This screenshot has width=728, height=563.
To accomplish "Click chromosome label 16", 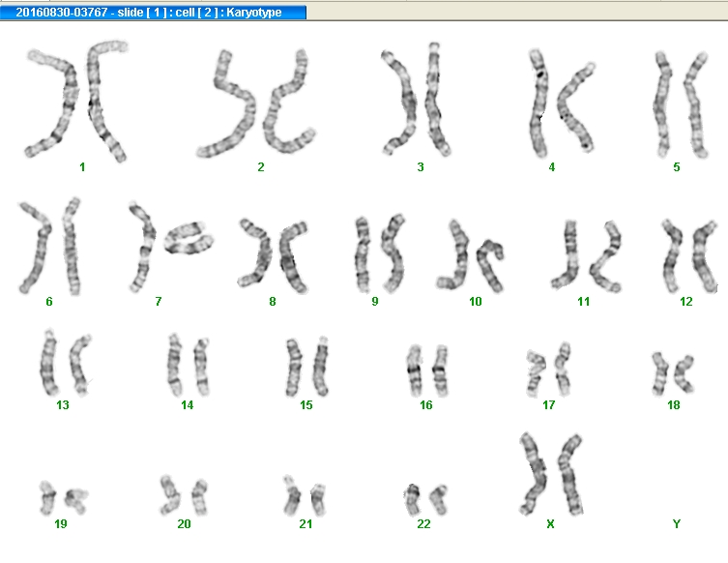I will [426, 405].
